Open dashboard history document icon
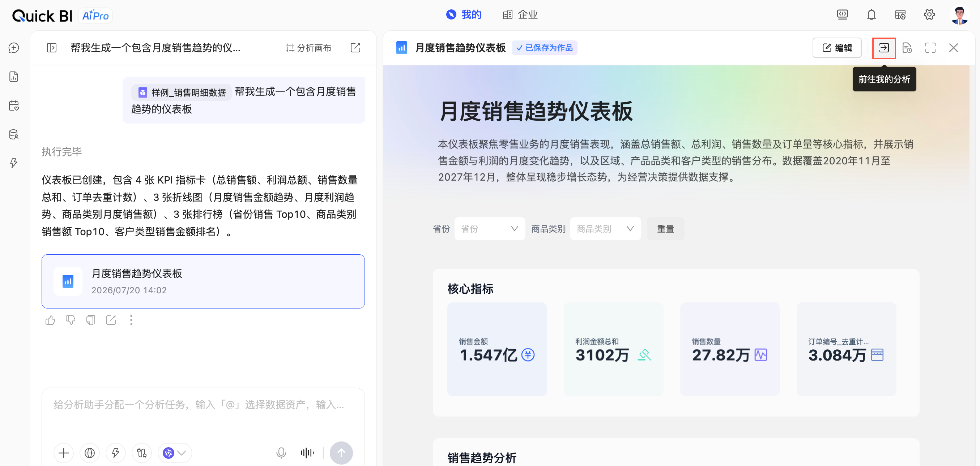This screenshot has height=466, width=980. (907, 48)
